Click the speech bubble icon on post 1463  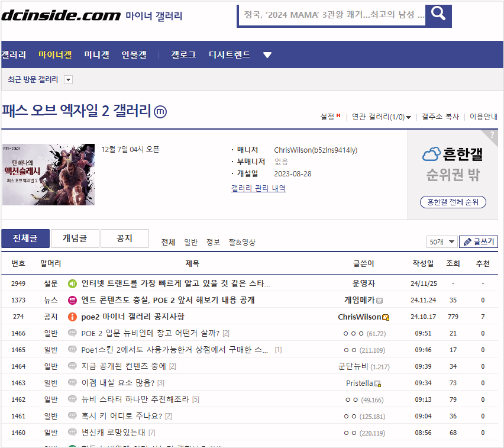pyautogui.click(x=72, y=382)
